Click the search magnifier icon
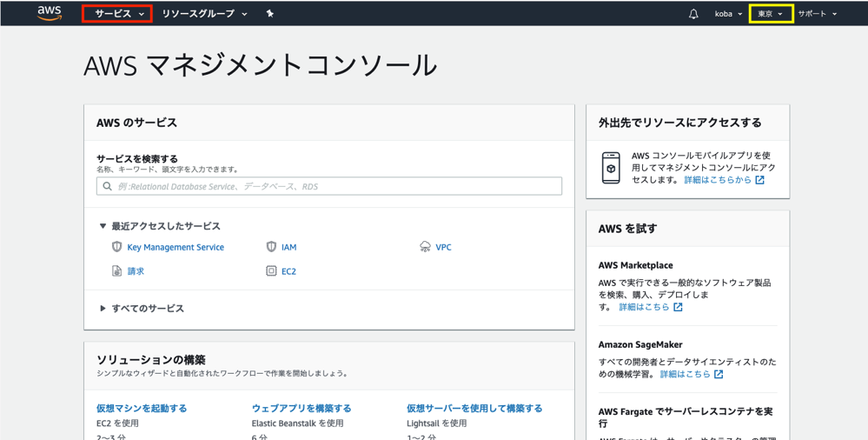The width and height of the screenshot is (868, 440). pyautogui.click(x=108, y=186)
